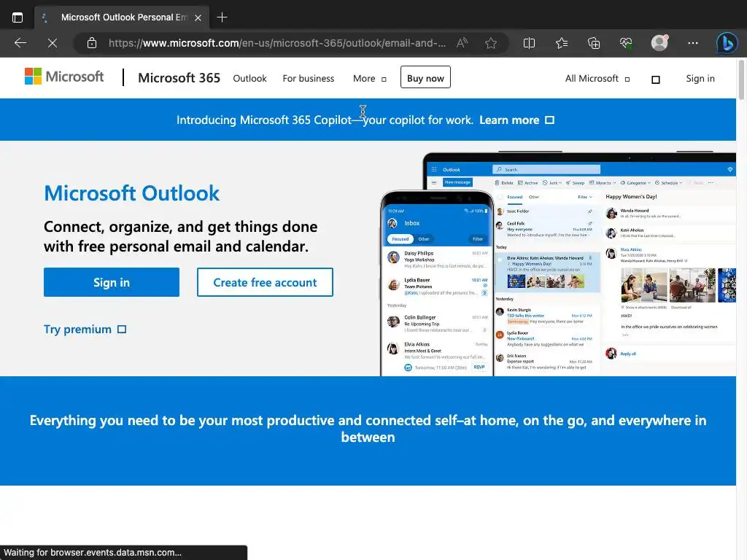Open the browser profile avatar
Image resolution: width=747 pixels, height=560 pixels.
click(659, 43)
